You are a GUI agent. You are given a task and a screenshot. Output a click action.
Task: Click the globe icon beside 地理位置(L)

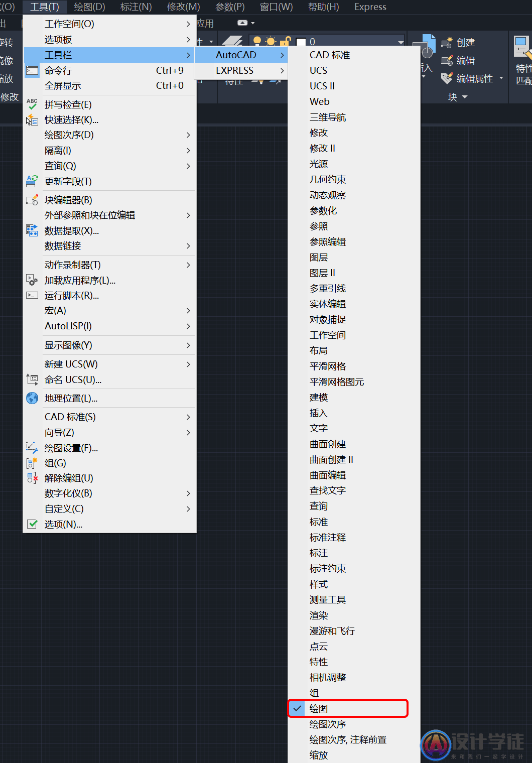click(32, 398)
